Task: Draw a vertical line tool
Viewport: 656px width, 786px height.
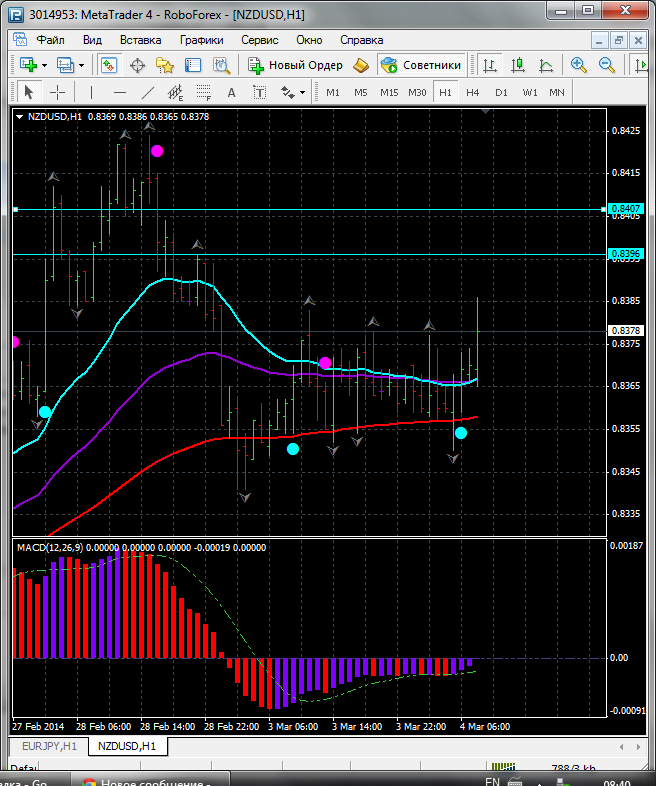Action: tap(92, 92)
